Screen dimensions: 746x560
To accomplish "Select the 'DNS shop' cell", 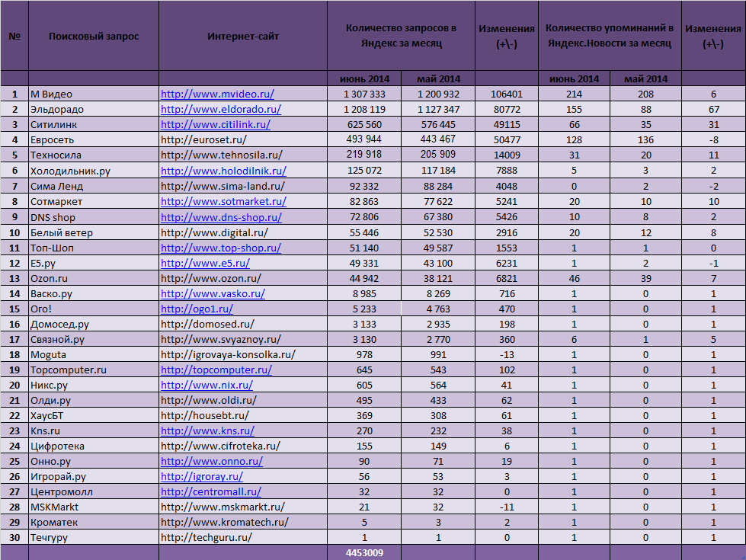I will pyautogui.click(x=94, y=217).
